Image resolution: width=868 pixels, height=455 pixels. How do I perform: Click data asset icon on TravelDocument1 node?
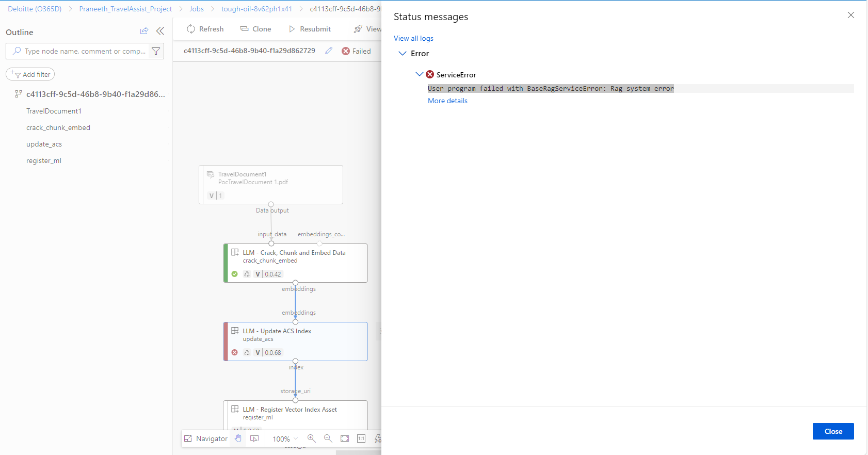click(x=211, y=174)
